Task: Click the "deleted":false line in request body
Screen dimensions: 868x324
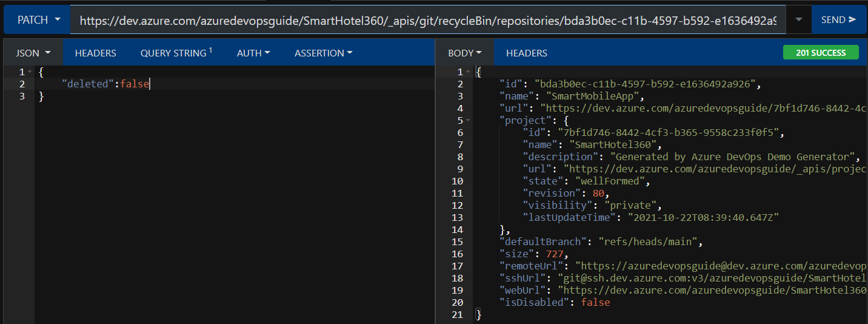Action: point(105,84)
